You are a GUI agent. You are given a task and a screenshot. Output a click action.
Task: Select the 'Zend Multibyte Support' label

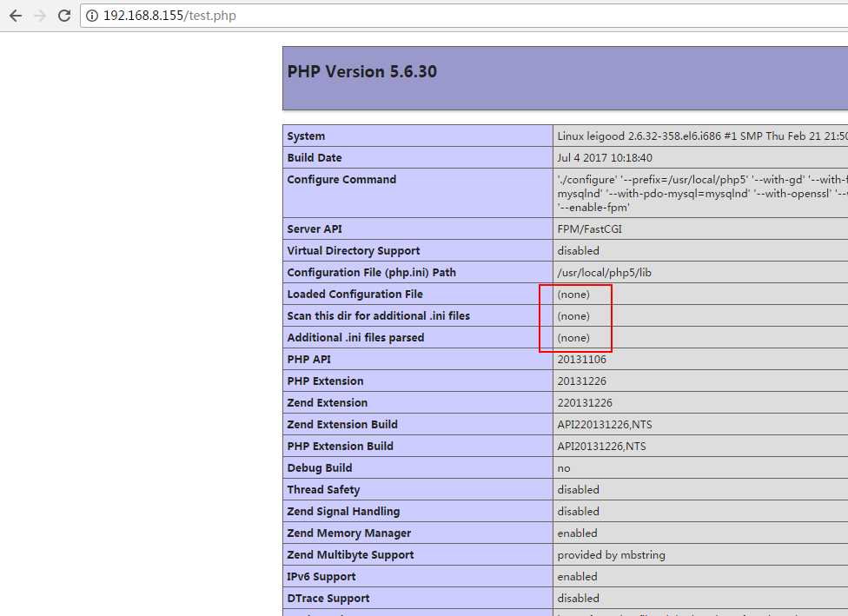(350, 555)
